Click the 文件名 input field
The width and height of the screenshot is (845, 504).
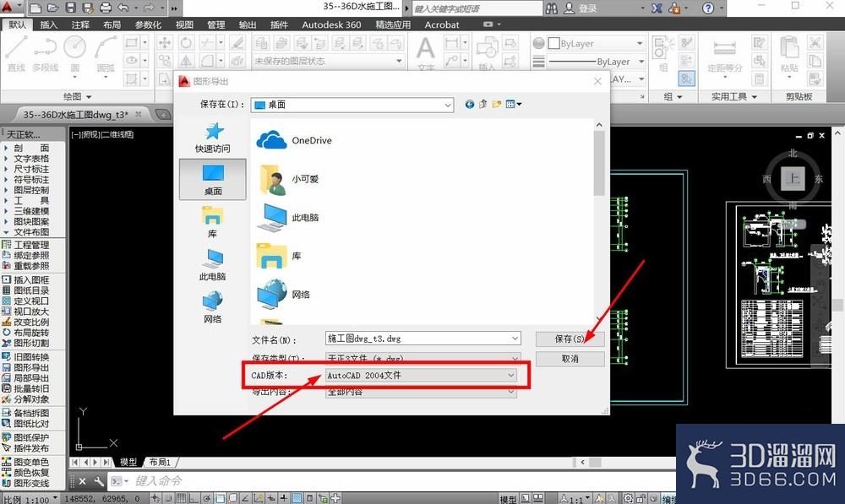pos(423,339)
